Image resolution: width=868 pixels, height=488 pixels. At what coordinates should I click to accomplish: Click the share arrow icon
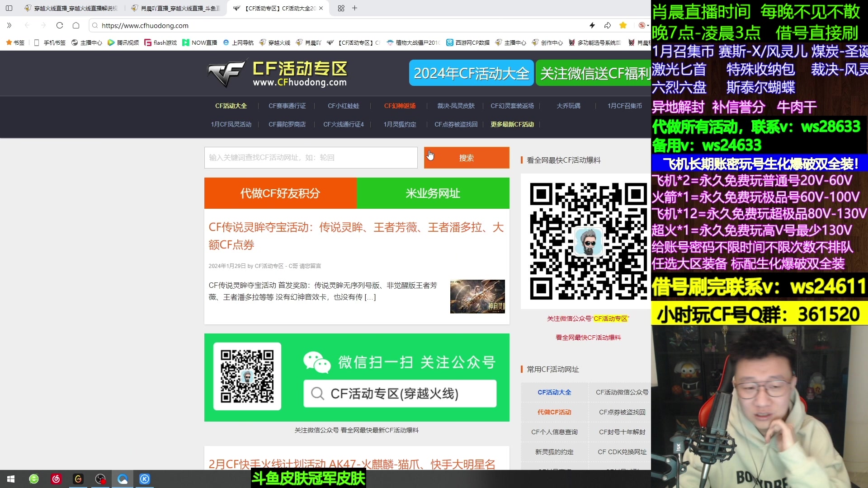pos(608,25)
